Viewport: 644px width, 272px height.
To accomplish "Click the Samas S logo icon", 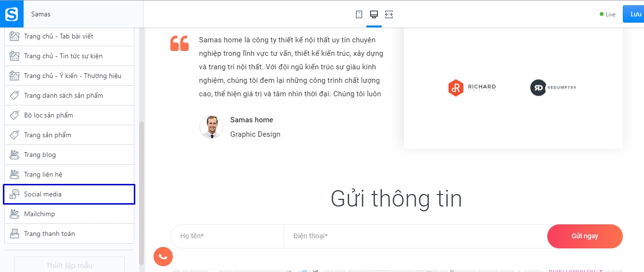I will [x=12, y=14].
